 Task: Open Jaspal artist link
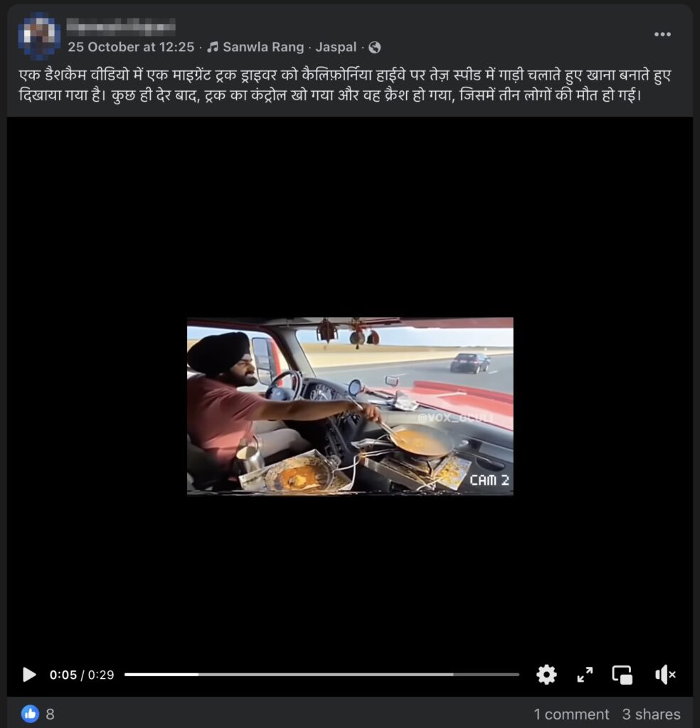336,47
